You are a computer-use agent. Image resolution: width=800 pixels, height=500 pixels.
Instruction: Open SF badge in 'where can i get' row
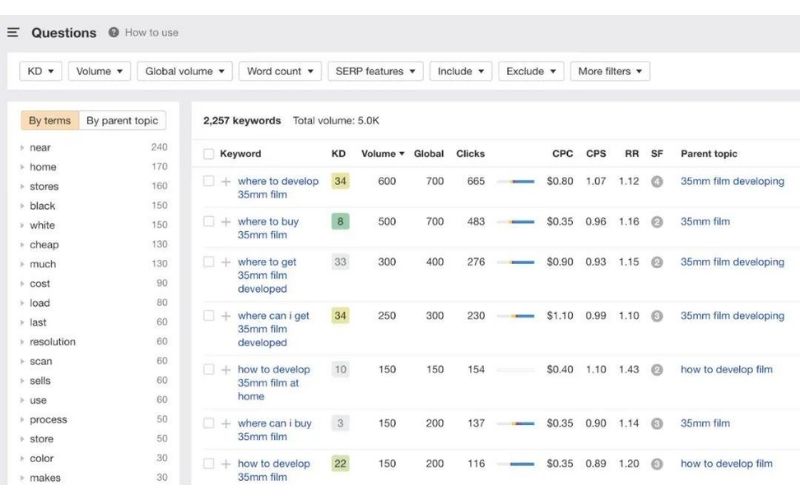click(657, 316)
